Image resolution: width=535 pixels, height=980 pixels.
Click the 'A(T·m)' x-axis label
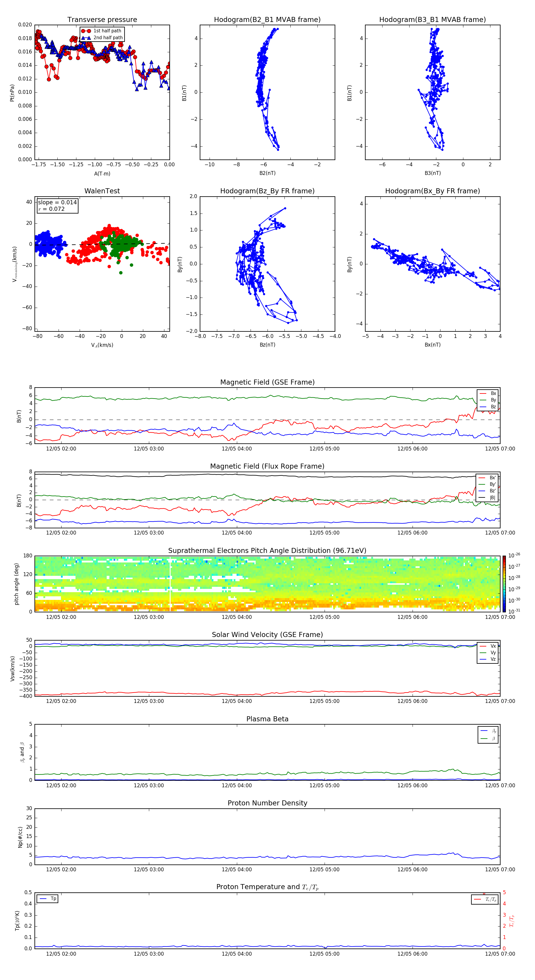click(102, 174)
